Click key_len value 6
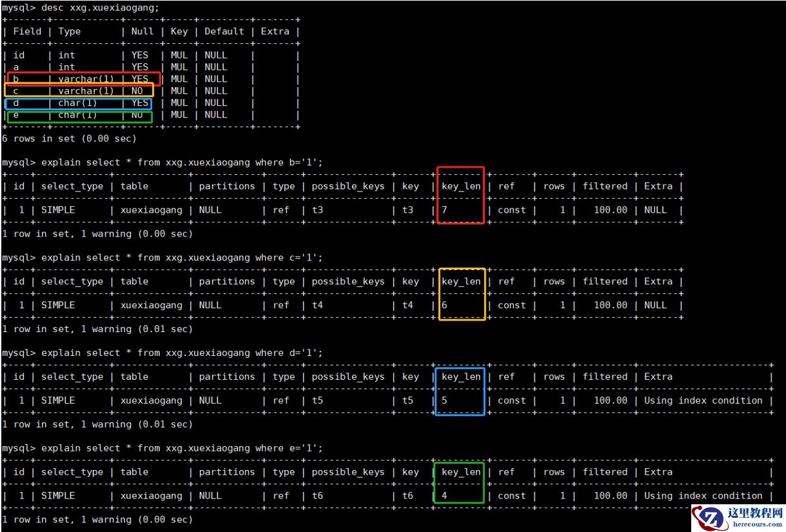This screenshot has height=532, width=786. [445, 306]
